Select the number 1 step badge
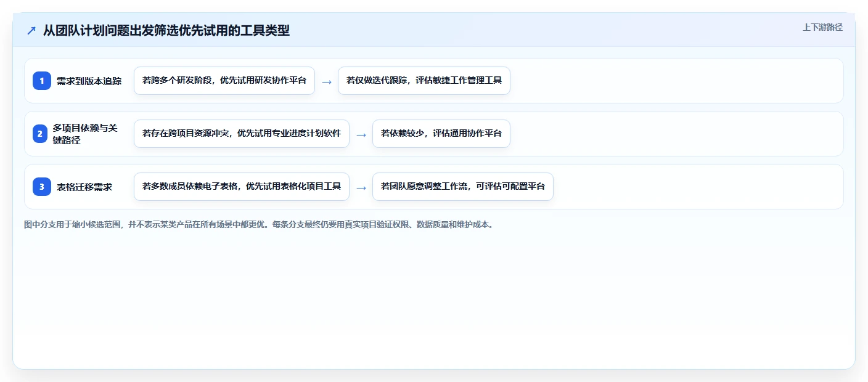 coord(42,81)
